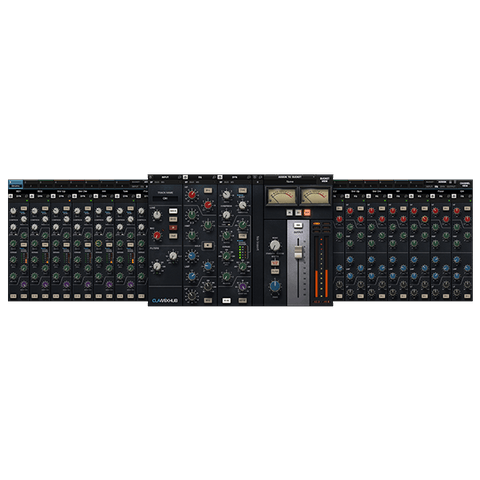
Task: Open the preset dropdown arrow at the top of the center plugin
Action: coord(313,177)
